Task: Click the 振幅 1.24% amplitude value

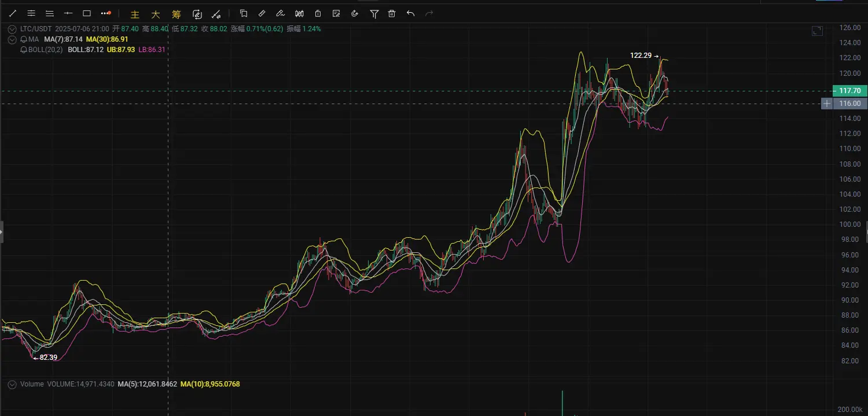Action: (x=304, y=29)
